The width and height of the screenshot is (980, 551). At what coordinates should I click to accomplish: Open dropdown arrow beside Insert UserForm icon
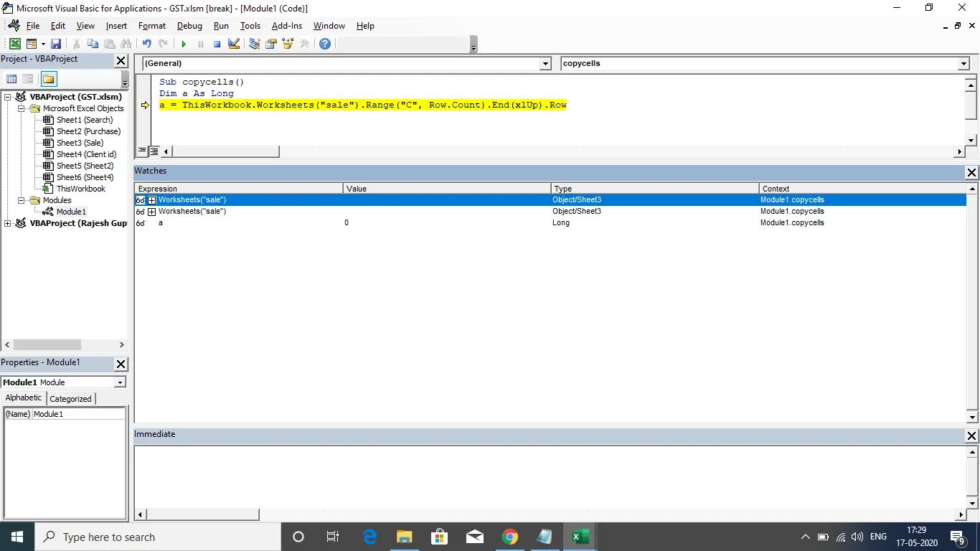[43, 44]
